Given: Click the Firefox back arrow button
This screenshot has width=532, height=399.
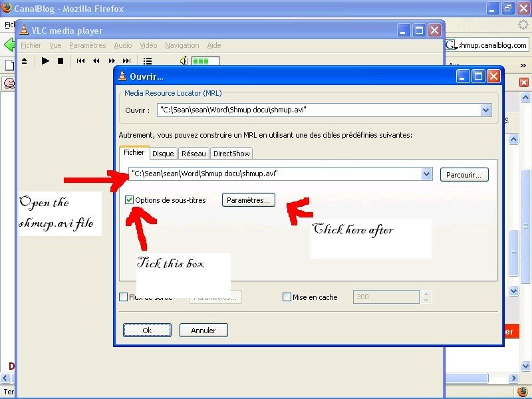Looking at the screenshot, I should tap(9, 45).
